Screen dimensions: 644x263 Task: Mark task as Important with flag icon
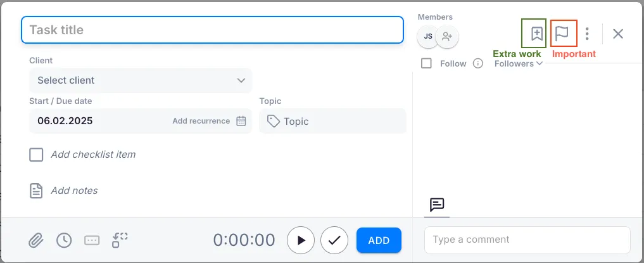[x=562, y=34]
